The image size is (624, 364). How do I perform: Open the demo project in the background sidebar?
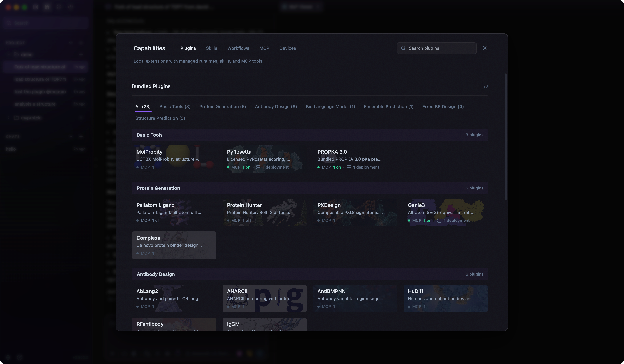click(x=27, y=55)
